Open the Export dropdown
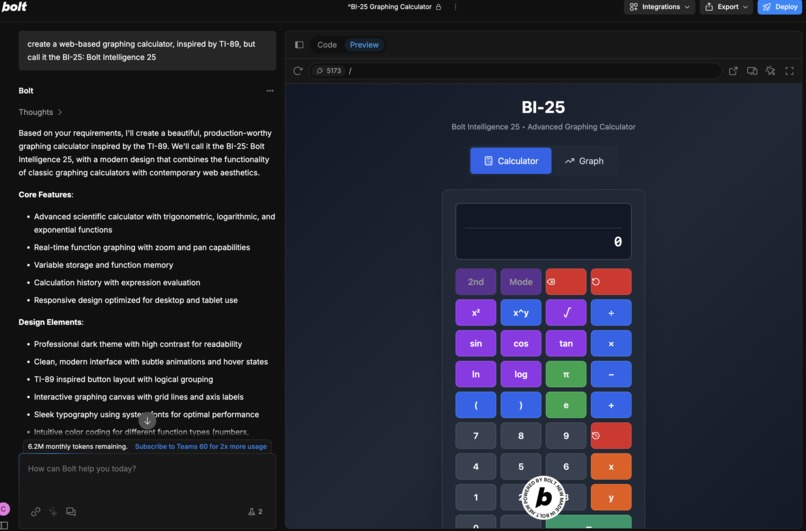Image resolution: width=806 pixels, height=531 pixels. click(x=726, y=7)
